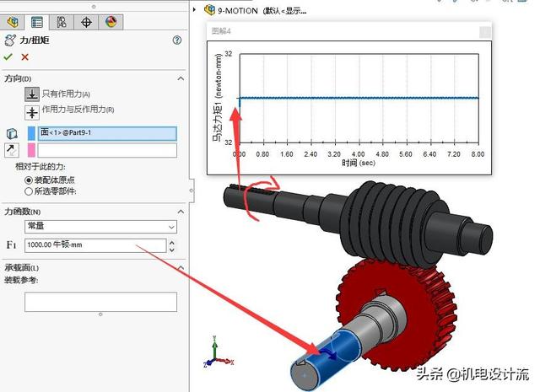Viewport: 540px width, 392px height.
Task: Cancel with the red X icon
Action: click(24, 56)
